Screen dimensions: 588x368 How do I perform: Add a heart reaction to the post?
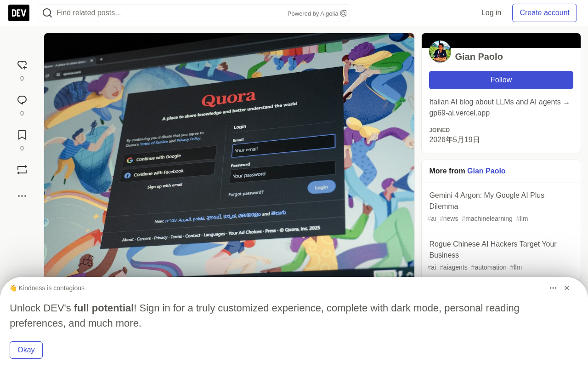[22, 65]
